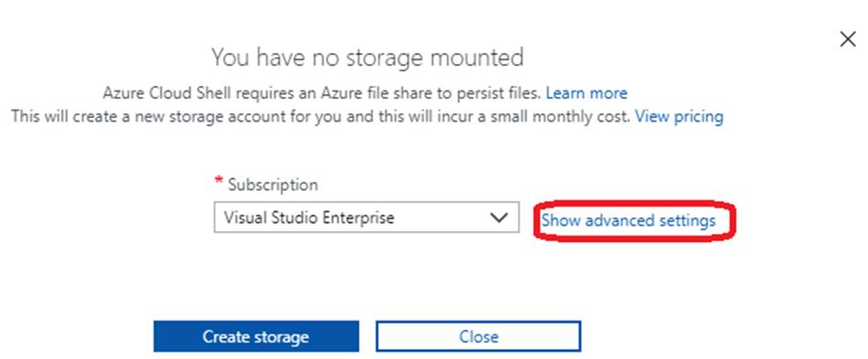The image size is (868, 359).
Task: Read more about Cloud Shell file persistence
Action: [x=586, y=93]
